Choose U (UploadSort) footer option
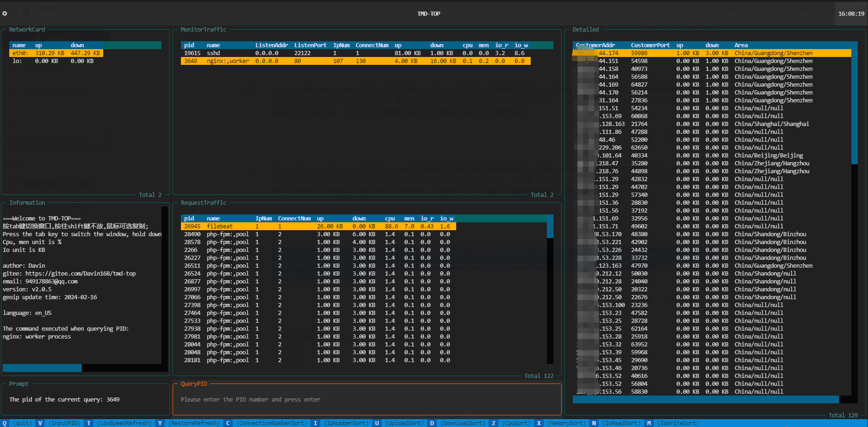The height and width of the screenshot is (427, 868). pyautogui.click(x=398, y=423)
